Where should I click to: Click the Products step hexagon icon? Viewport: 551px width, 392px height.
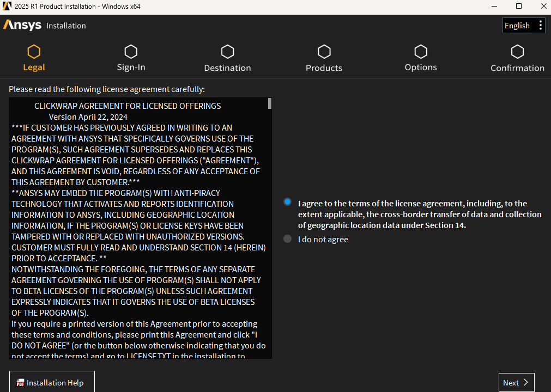coord(324,52)
